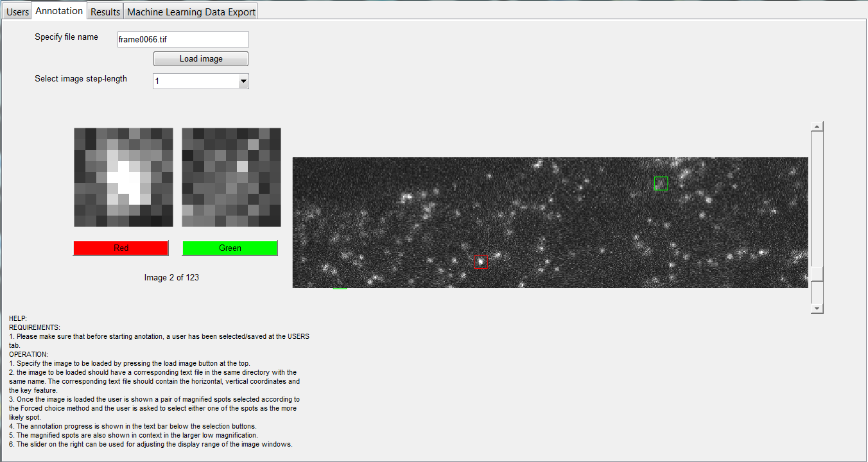Click the 'HELP:' heading text

[18, 318]
